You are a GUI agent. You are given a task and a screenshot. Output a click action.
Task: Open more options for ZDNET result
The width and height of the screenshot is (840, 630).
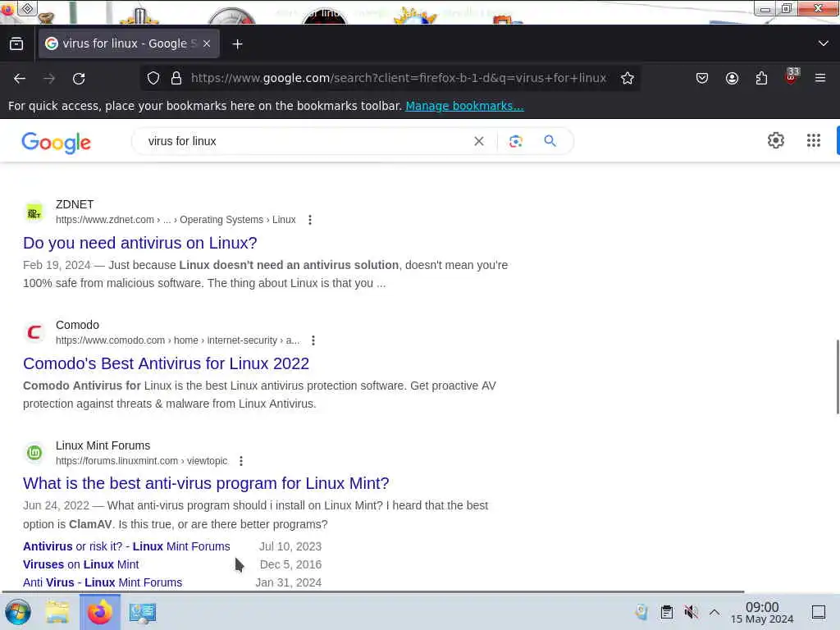tap(309, 220)
